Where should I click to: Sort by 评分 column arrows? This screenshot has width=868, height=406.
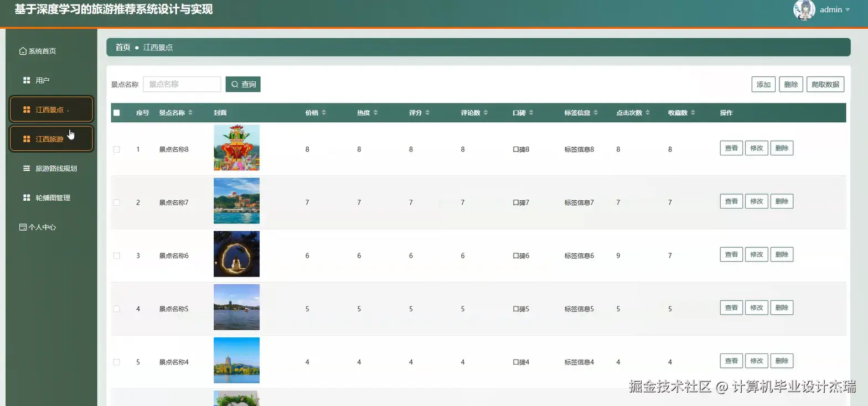point(427,113)
